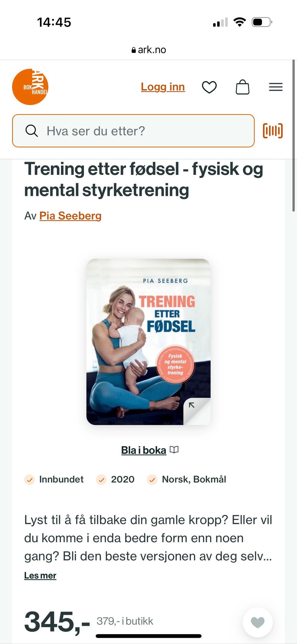Click the page scrollbar on the right

pos(294,136)
